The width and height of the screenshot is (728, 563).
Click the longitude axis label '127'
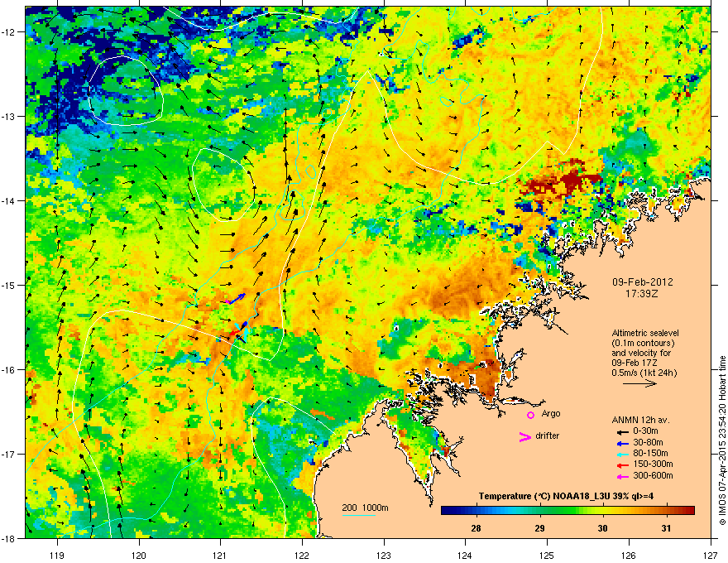coord(711,555)
